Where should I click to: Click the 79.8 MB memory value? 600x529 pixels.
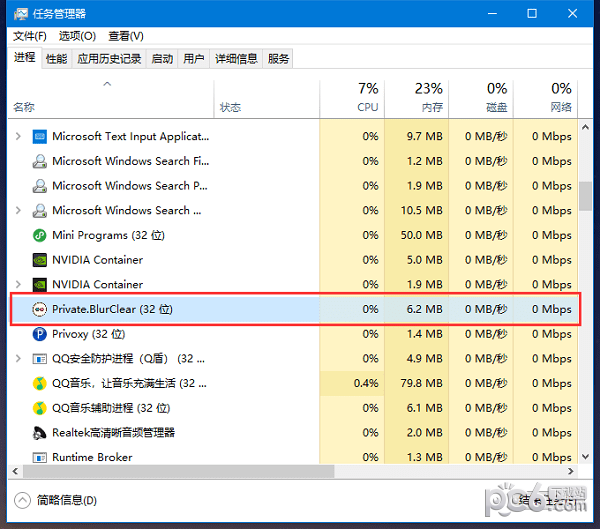click(422, 384)
